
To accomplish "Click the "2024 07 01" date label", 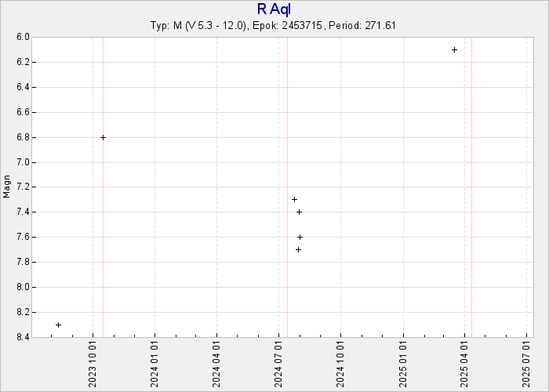I will (279, 363).
